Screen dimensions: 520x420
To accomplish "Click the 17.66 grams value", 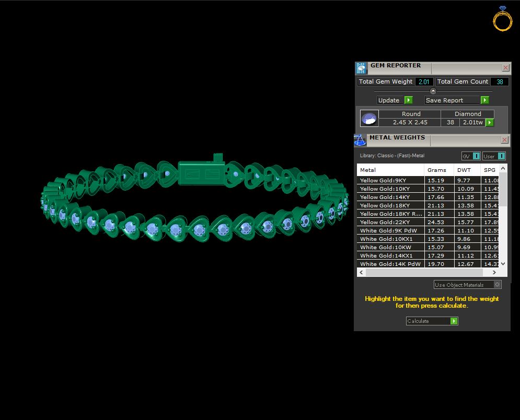I will tap(436, 197).
